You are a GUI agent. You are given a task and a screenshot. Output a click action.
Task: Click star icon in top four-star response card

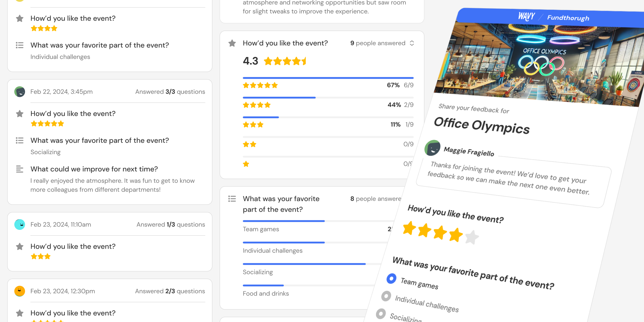click(x=20, y=18)
